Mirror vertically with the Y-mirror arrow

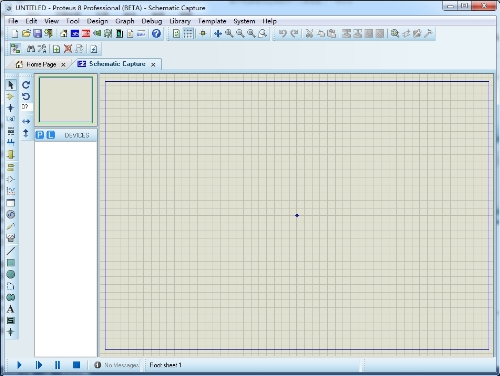point(26,134)
